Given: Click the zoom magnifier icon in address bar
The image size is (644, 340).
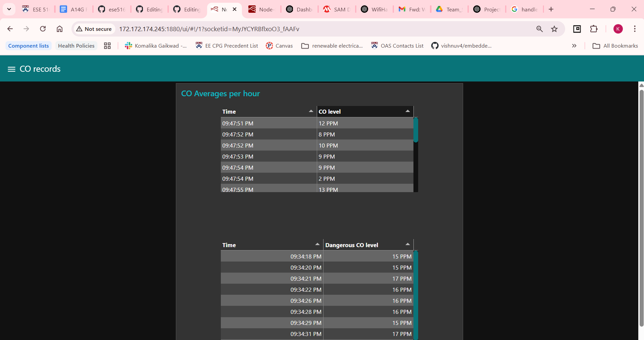Looking at the screenshot, I should click(x=539, y=29).
